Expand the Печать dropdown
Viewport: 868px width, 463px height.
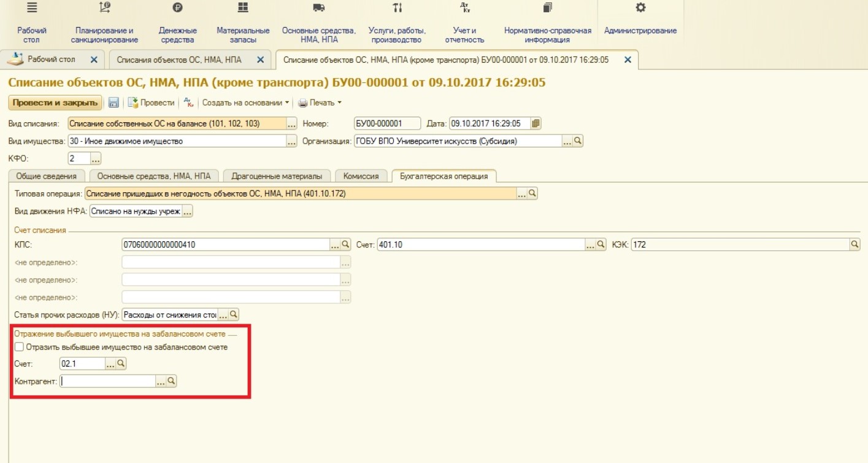[320, 103]
